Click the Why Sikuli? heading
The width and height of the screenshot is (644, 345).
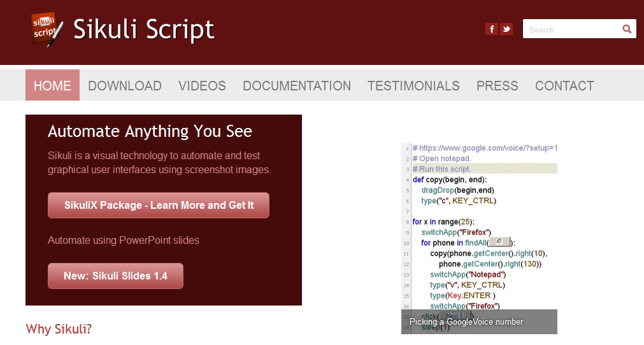(x=59, y=329)
